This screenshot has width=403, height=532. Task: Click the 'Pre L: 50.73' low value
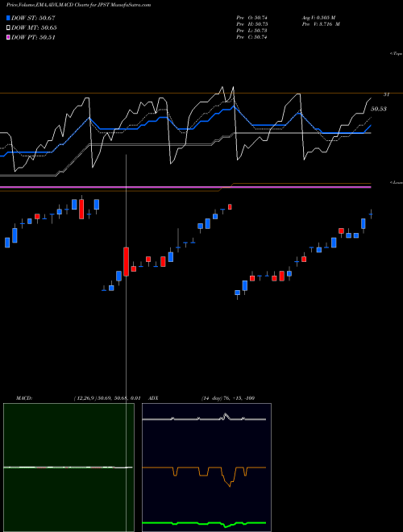coord(252,31)
